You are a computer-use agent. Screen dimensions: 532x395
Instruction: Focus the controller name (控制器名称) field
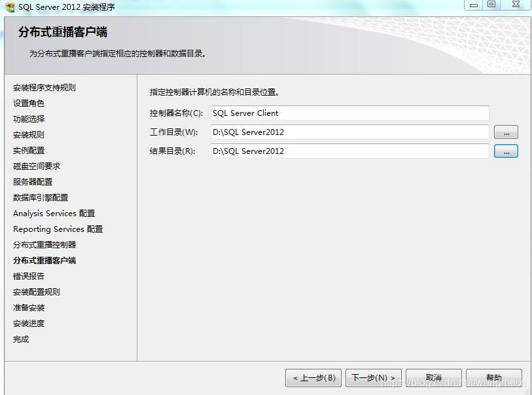point(349,113)
